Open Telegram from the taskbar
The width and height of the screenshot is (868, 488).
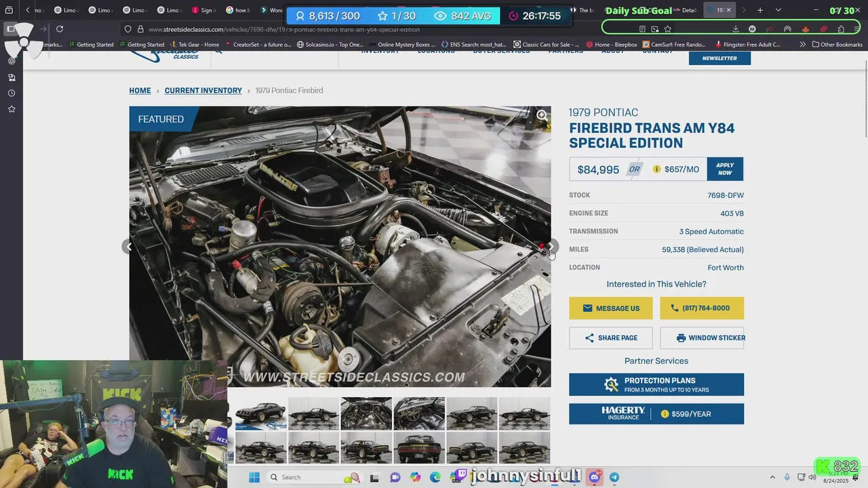click(614, 477)
